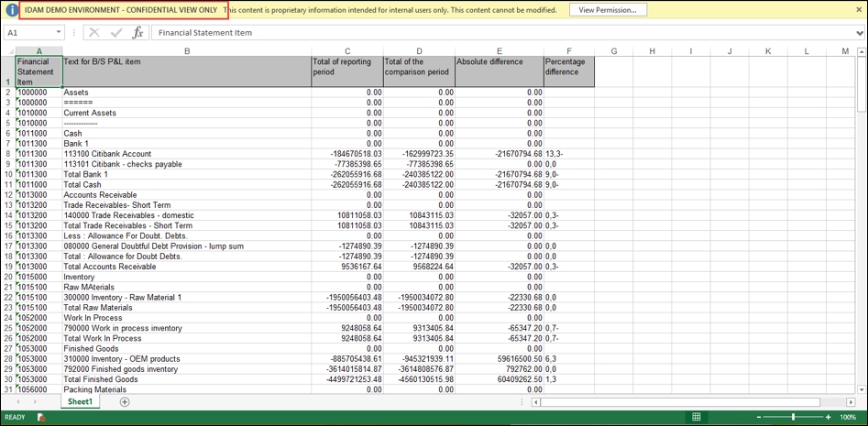Add a new sheet with plus icon
The height and width of the screenshot is (426, 868).
tap(125, 402)
